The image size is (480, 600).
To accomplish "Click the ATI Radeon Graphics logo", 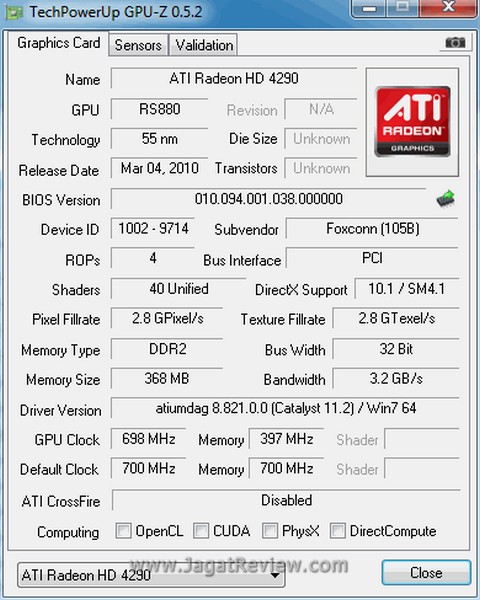I will tap(412, 122).
